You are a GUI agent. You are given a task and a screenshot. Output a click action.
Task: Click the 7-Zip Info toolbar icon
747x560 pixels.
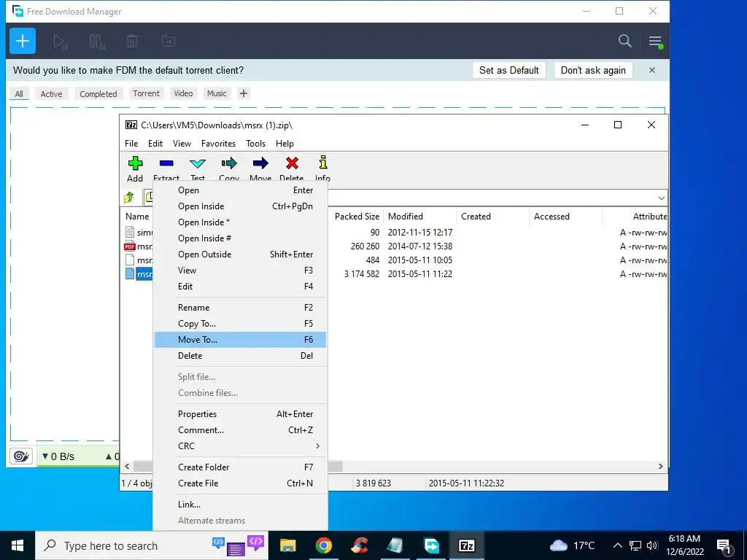[x=322, y=168]
